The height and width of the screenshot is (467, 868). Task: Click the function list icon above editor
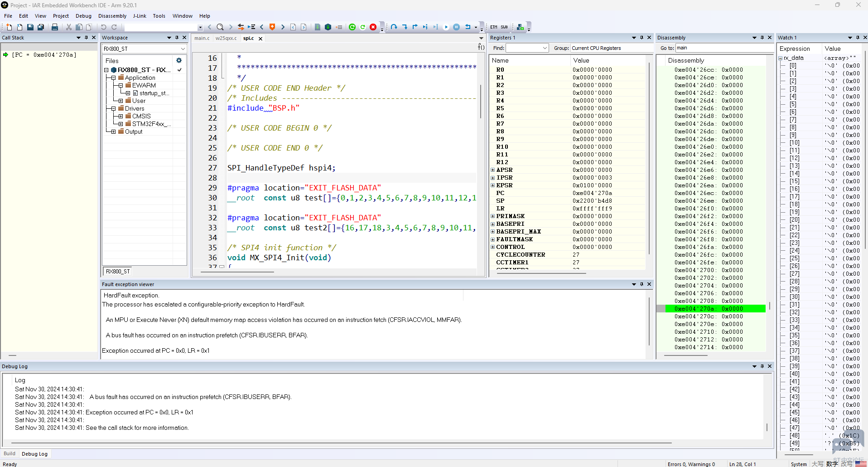pyautogui.click(x=481, y=47)
